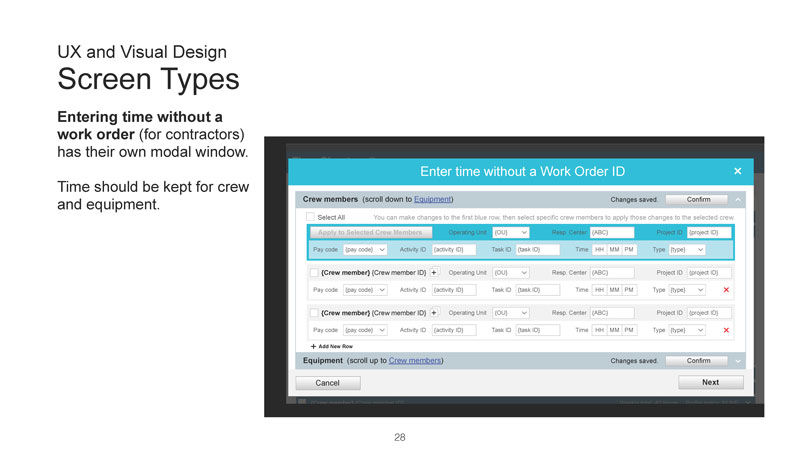Click the Next button
This screenshot has width=800, height=450.
[710, 382]
